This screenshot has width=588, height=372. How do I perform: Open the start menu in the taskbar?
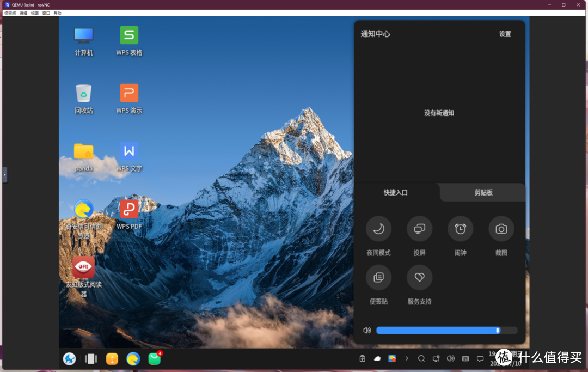click(x=69, y=358)
